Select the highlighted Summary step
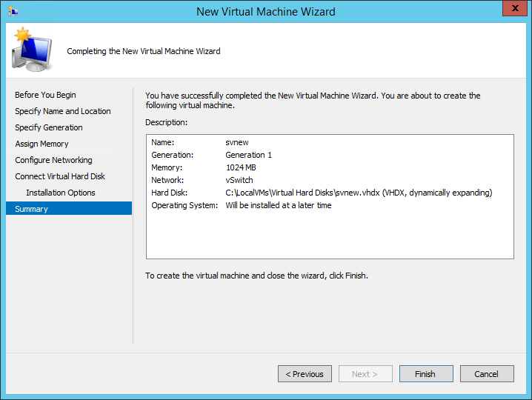The width and height of the screenshot is (532, 400). pos(69,209)
